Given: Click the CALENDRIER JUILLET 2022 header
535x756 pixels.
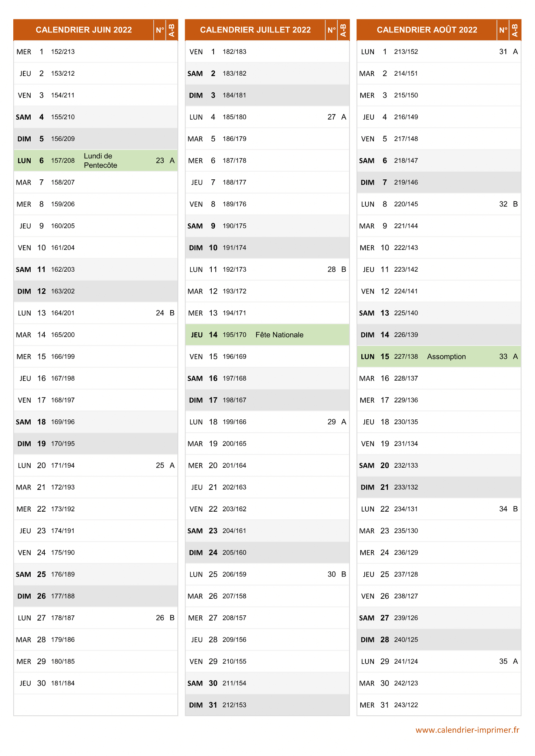Looking at the screenshot, I should (255, 30).
